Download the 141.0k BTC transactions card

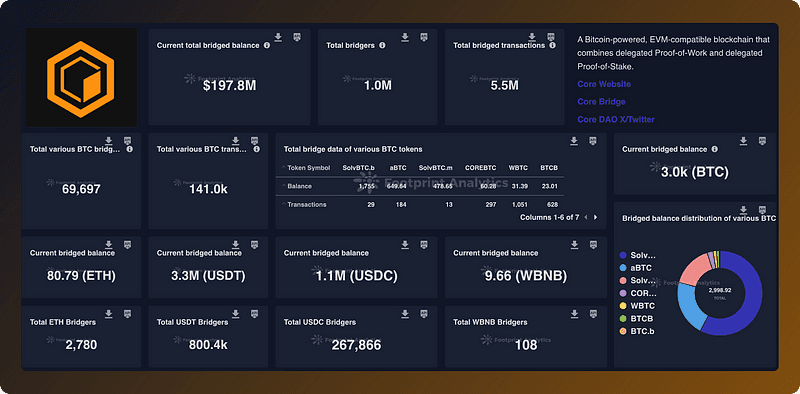(236, 141)
